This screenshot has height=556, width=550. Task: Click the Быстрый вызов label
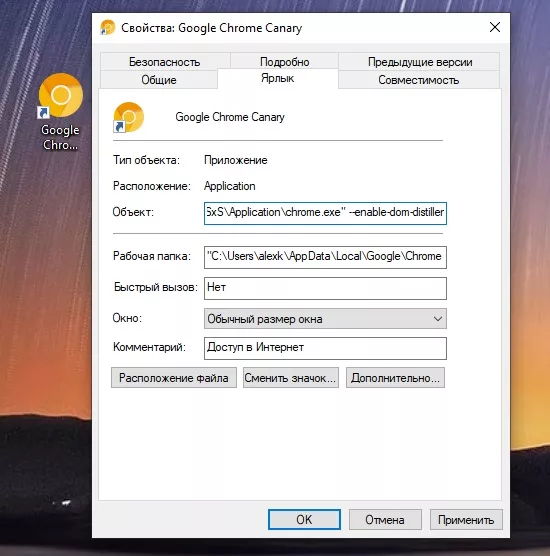[156, 287]
